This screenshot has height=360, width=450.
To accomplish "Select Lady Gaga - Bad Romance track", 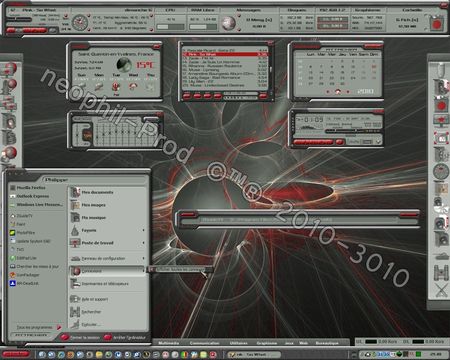I will [x=224, y=77].
